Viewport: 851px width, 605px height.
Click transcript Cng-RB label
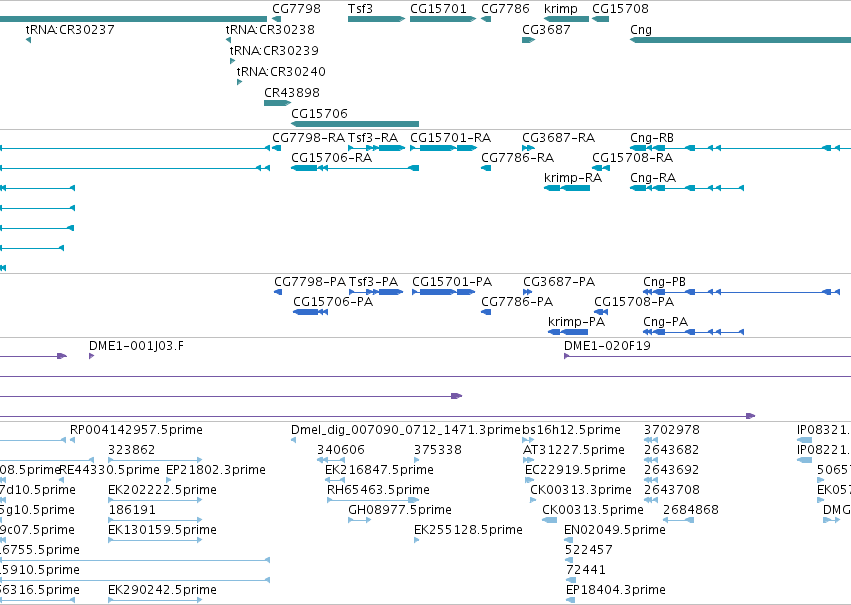coord(652,138)
